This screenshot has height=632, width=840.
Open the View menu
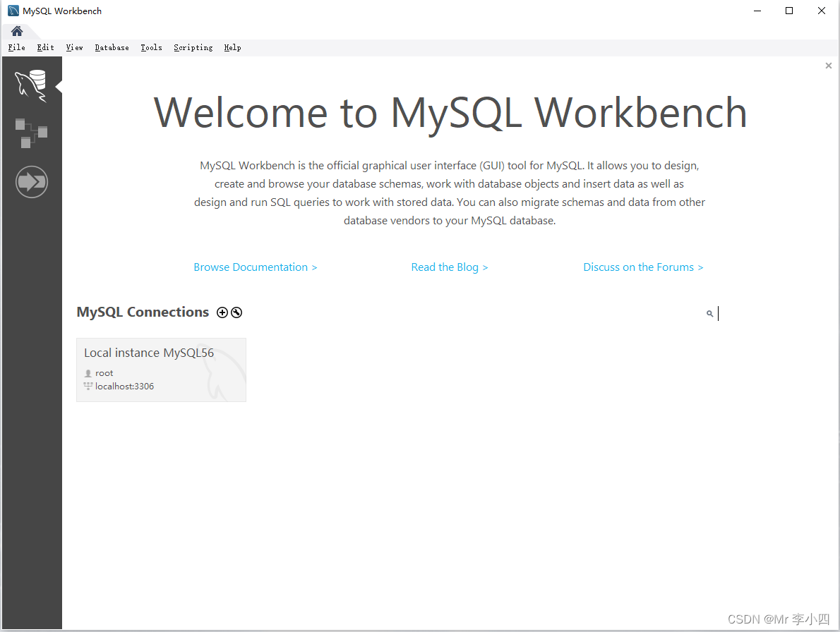click(x=74, y=48)
